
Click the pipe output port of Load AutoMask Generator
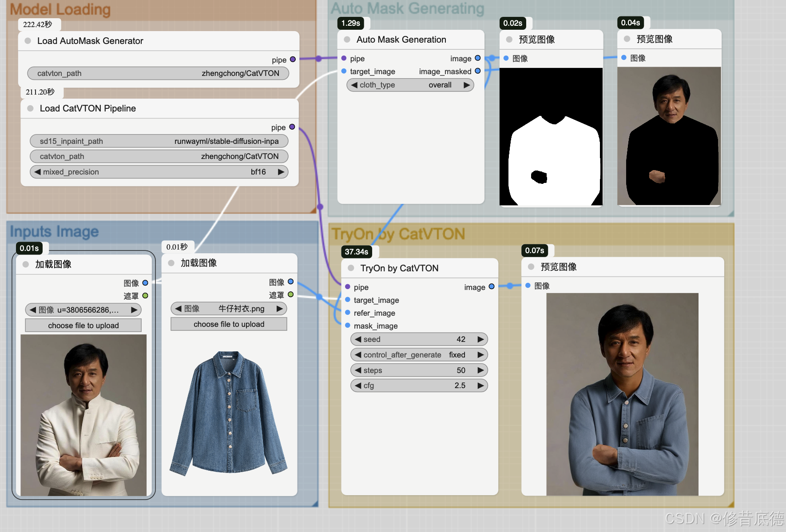[293, 59]
